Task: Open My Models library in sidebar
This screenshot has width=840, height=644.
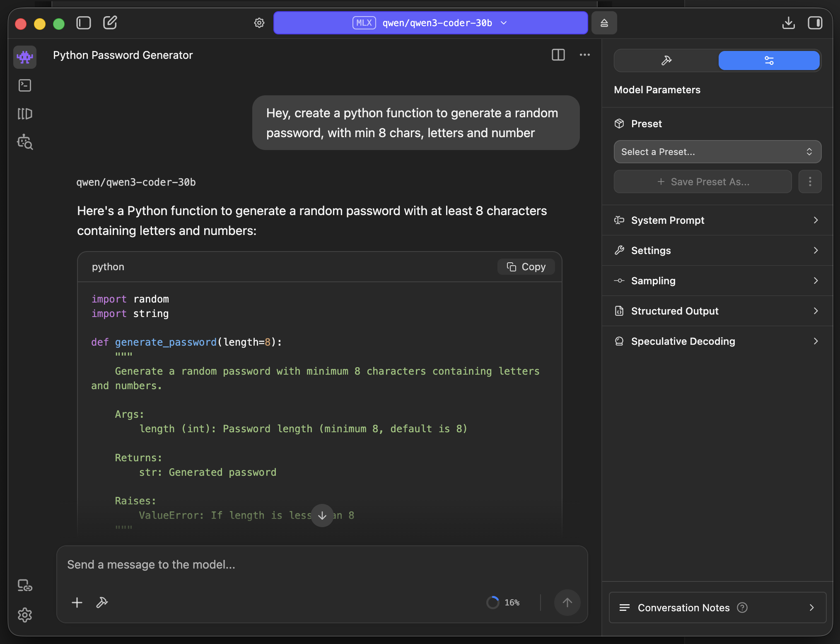Action: pyautogui.click(x=25, y=114)
